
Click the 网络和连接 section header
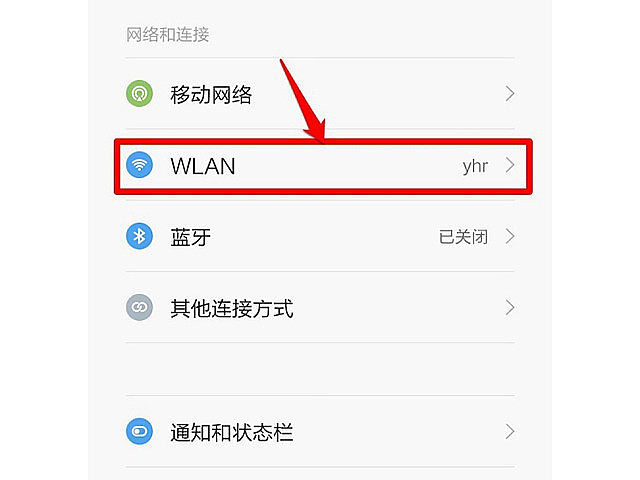[x=167, y=35]
